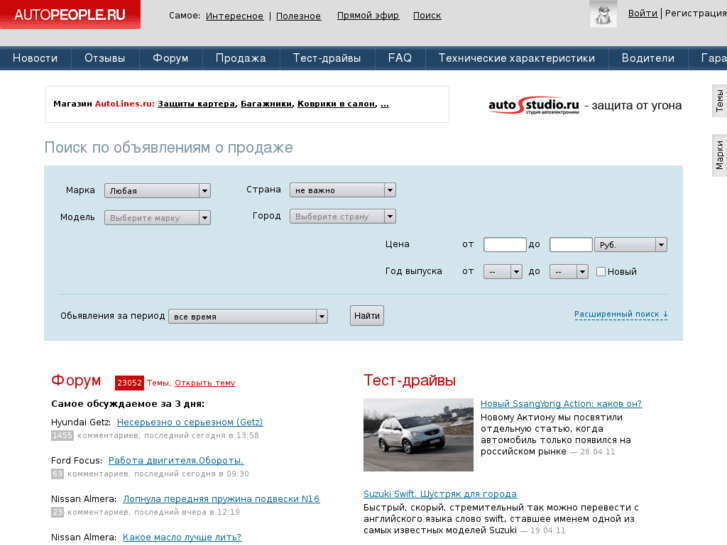This screenshot has width=727, height=545.
Task: Tick the Новый checkbox
Action: coord(600,271)
